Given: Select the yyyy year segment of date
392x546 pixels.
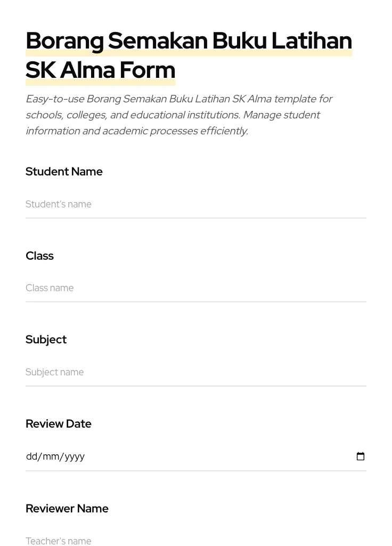Looking at the screenshot, I should [x=75, y=456].
